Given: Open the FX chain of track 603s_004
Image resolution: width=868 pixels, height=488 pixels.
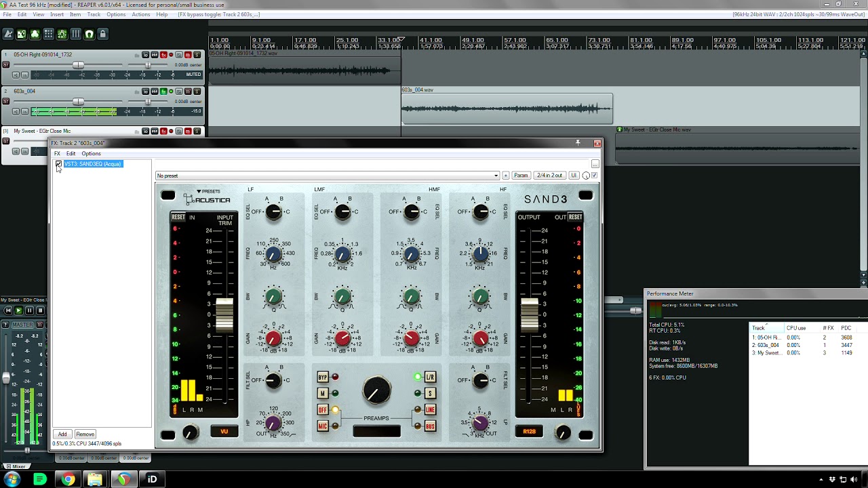Looking at the screenshot, I should (x=163, y=91).
